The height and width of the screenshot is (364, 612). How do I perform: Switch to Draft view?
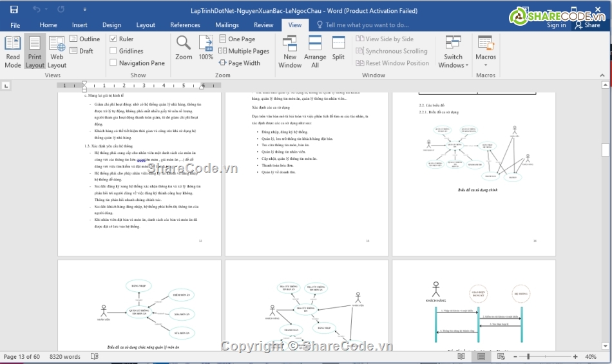click(81, 51)
